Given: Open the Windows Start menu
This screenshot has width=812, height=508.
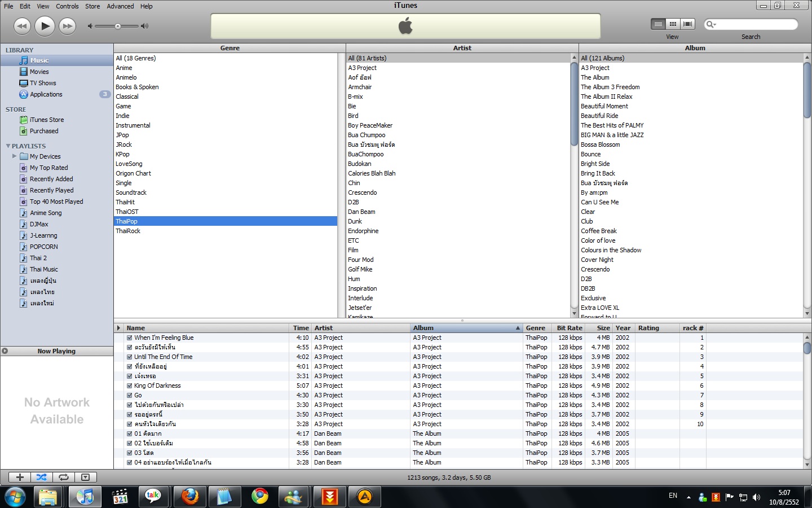Looking at the screenshot, I should (x=15, y=497).
